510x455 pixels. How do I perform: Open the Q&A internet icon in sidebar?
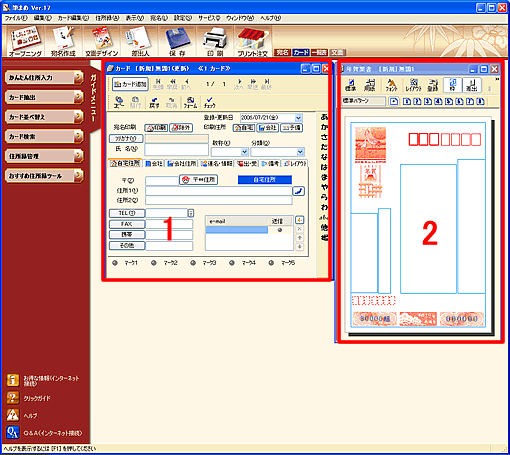pyautogui.click(x=13, y=433)
